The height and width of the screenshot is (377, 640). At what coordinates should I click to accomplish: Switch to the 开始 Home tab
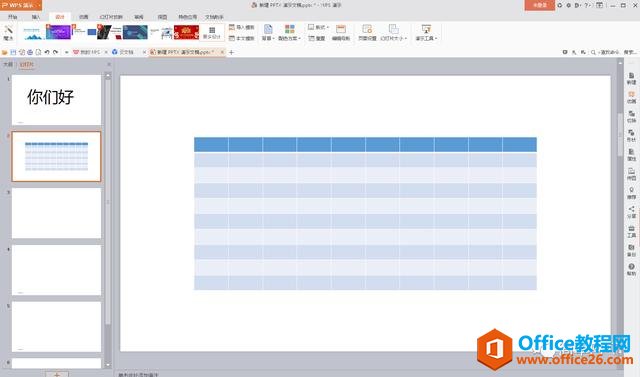click(13, 17)
